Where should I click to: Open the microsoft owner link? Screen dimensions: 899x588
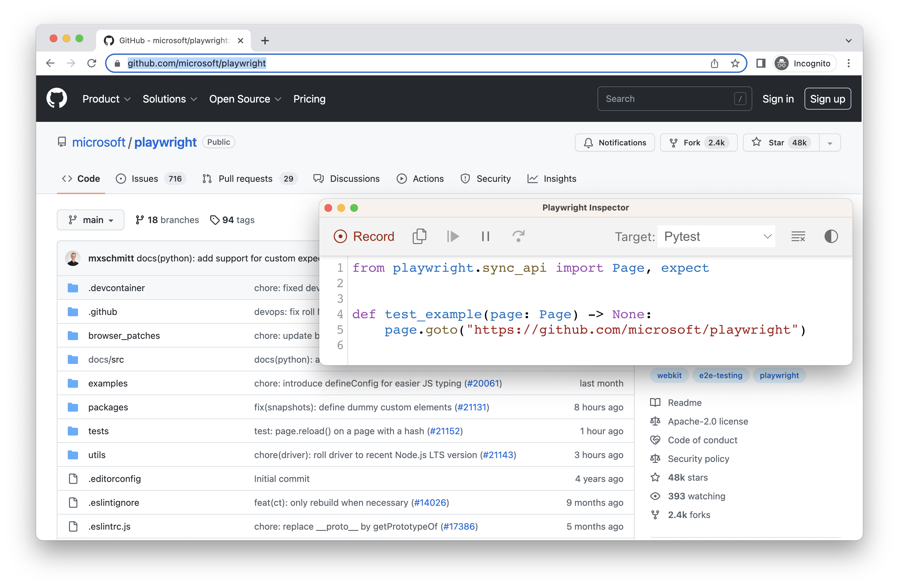98,142
